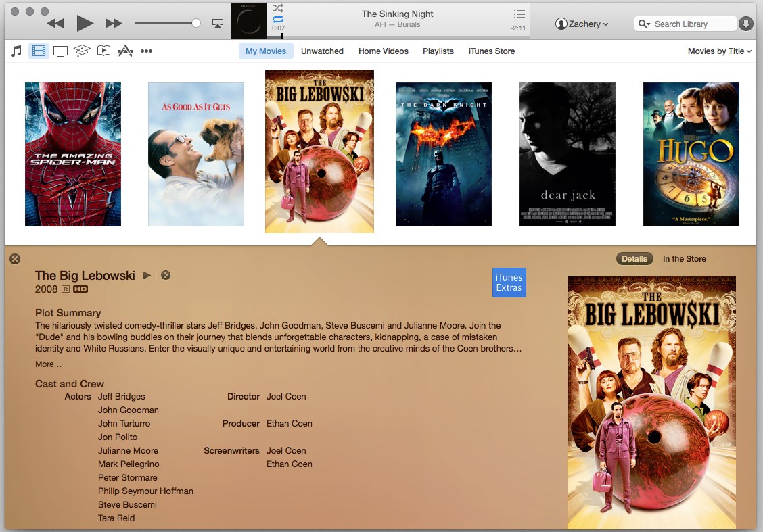
Task: Click the now-playing album artwork thumbnail
Action: [x=249, y=21]
